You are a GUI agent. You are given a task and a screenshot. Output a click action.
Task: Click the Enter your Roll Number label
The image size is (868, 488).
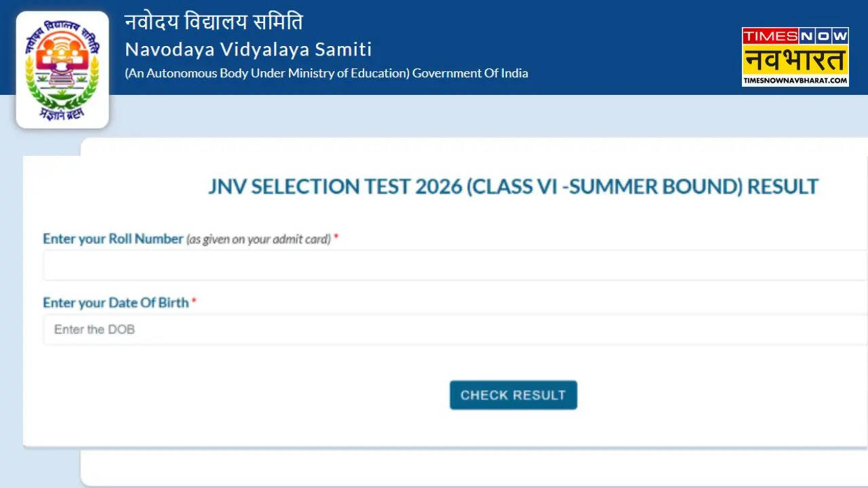[113, 239]
